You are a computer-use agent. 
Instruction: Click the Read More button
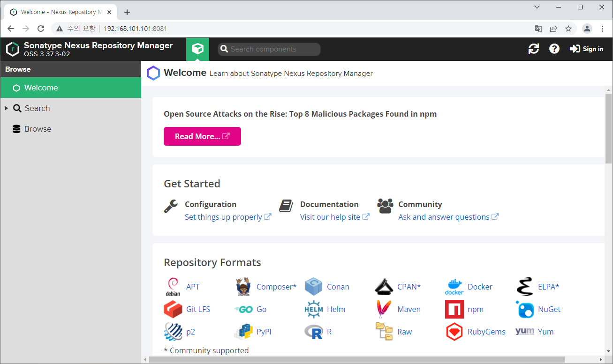[202, 136]
